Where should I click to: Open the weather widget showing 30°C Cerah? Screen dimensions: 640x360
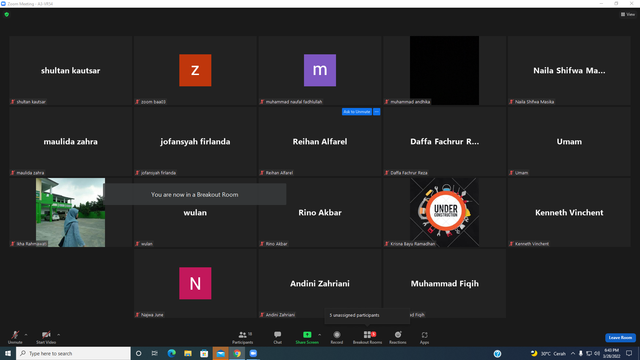point(548,353)
